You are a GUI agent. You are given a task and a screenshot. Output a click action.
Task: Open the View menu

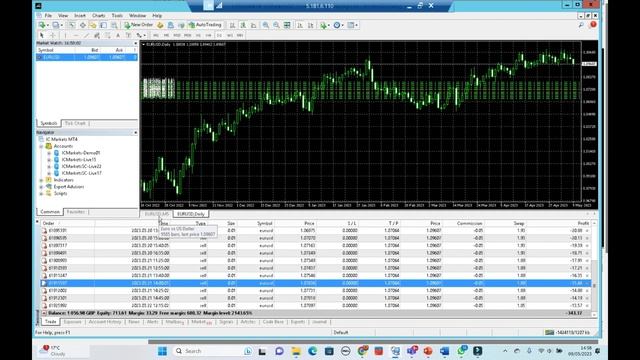pyautogui.click(x=63, y=16)
